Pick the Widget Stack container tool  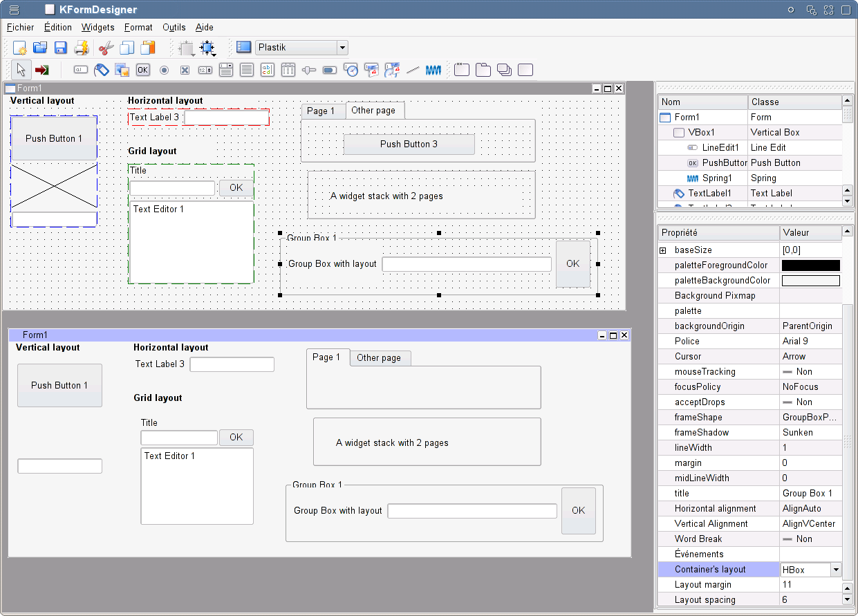click(x=505, y=70)
